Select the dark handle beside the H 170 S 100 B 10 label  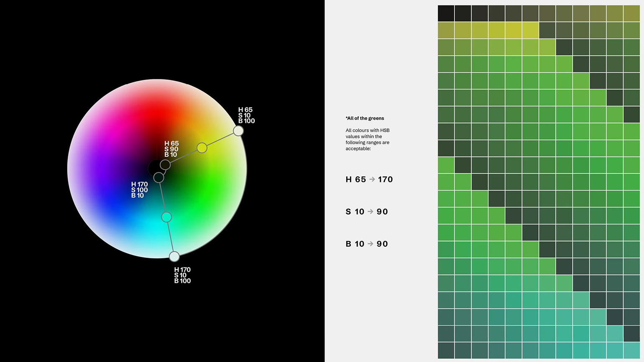(158, 178)
